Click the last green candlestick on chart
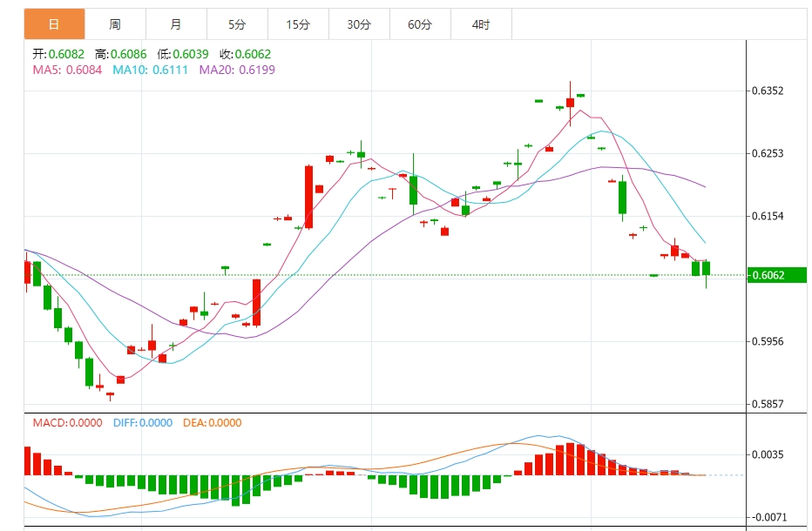This screenshot has width=812, height=531. click(707, 268)
